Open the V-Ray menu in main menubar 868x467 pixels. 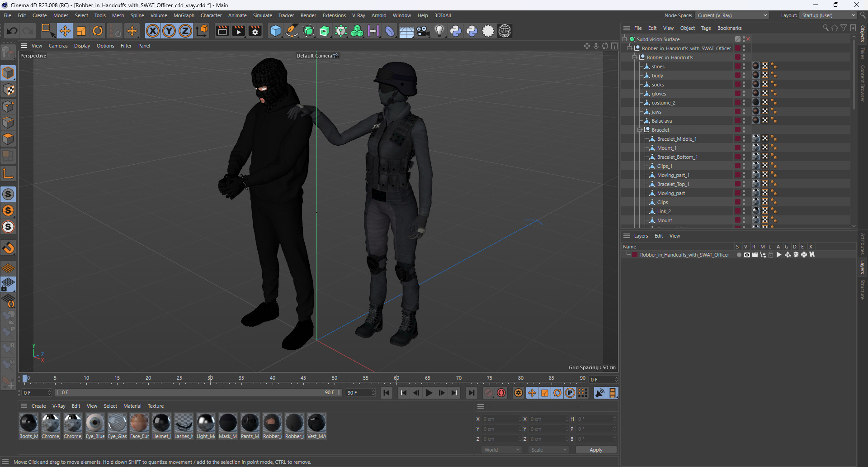point(359,15)
